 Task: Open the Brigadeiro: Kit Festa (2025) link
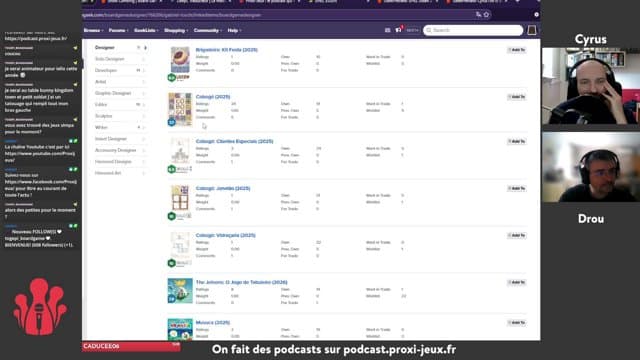(227, 50)
